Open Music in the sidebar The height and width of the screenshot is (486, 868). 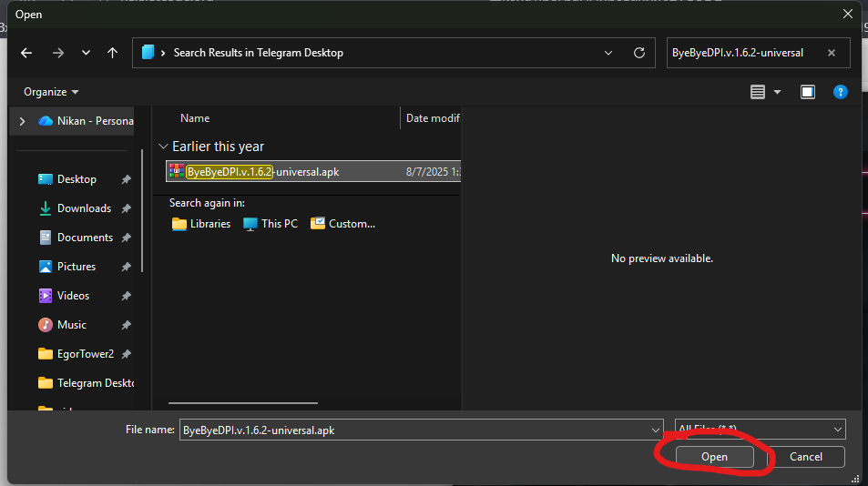[x=62, y=325]
